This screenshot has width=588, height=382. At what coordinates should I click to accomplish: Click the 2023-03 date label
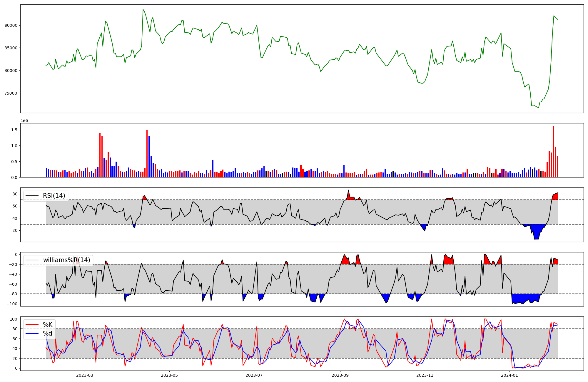tap(85, 375)
